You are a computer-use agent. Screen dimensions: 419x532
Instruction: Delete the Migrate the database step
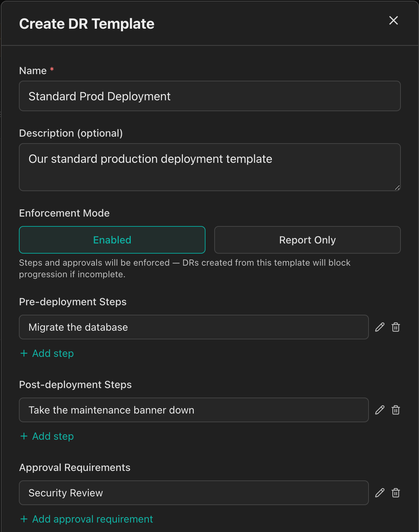click(x=396, y=327)
